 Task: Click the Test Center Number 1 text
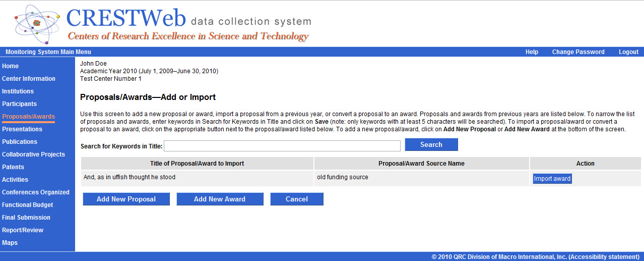[111, 79]
